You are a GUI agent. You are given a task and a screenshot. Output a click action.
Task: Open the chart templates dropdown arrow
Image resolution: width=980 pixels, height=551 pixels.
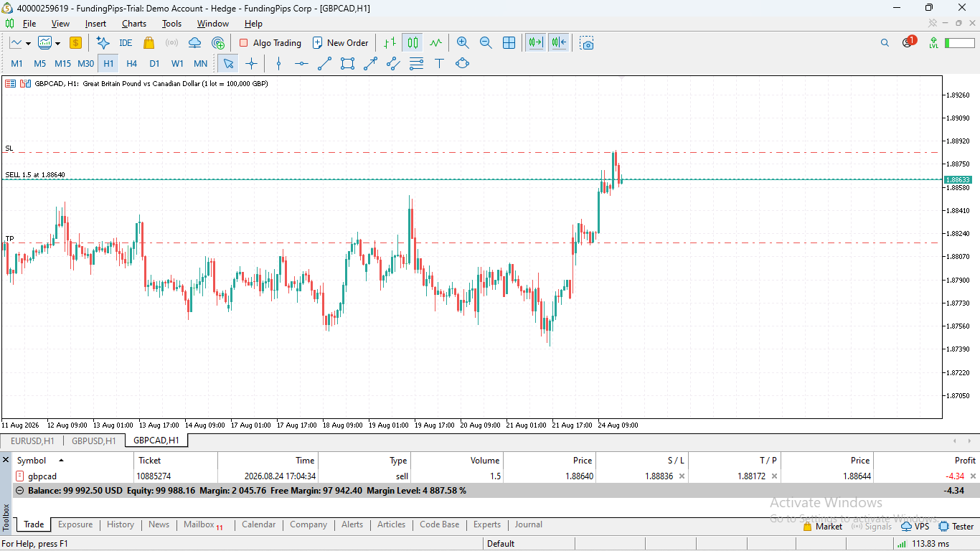coord(57,43)
